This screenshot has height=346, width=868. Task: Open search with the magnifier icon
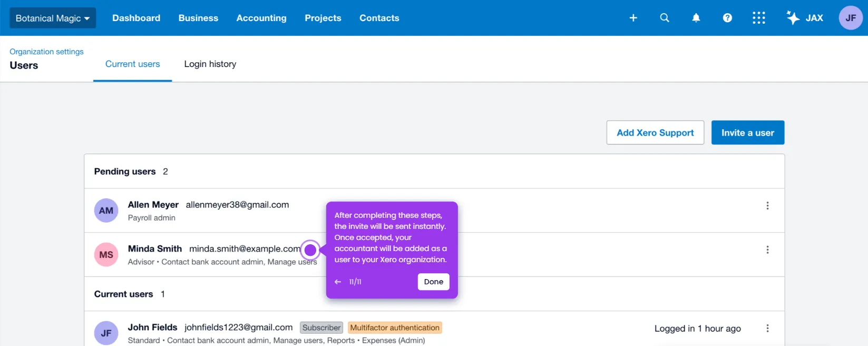665,18
